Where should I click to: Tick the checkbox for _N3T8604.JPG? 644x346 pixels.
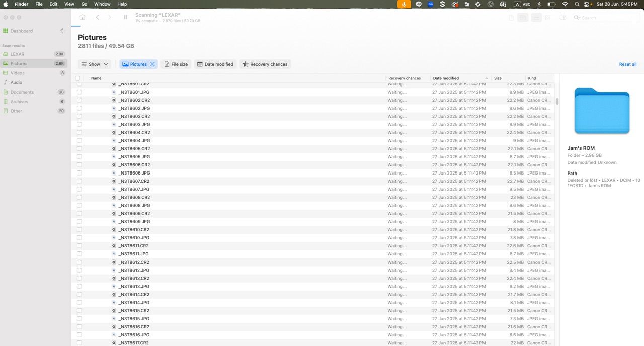coord(79,141)
